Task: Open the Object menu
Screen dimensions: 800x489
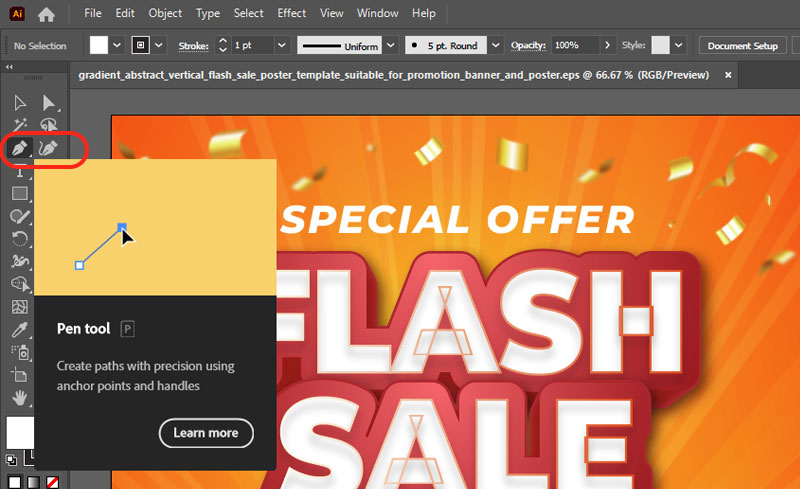Action: [165, 13]
